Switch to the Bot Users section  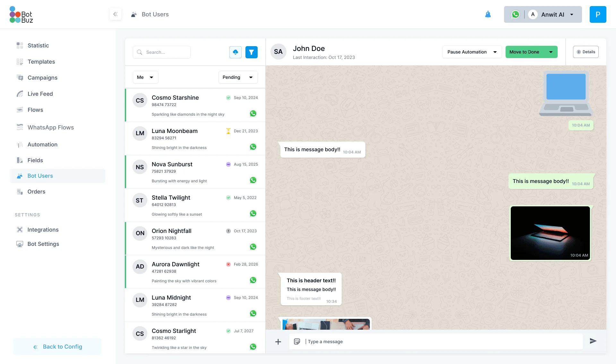click(x=40, y=176)
